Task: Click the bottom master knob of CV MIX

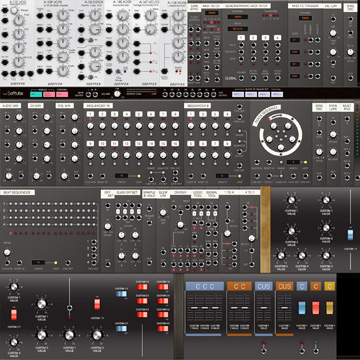Action: pyautogui.click(x=37, y=176)
